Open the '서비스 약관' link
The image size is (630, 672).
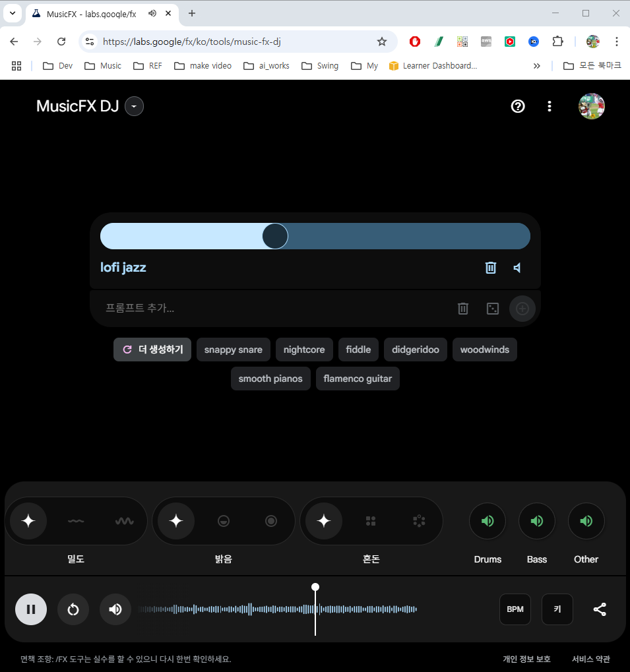coord(591,659)
